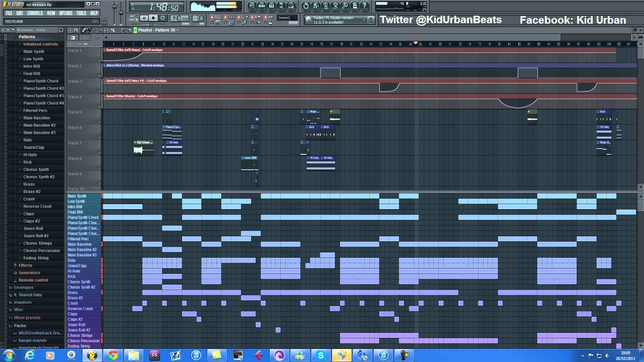Toggle pattern mode radio button
644x362 pixels.
tap(136, 16)
